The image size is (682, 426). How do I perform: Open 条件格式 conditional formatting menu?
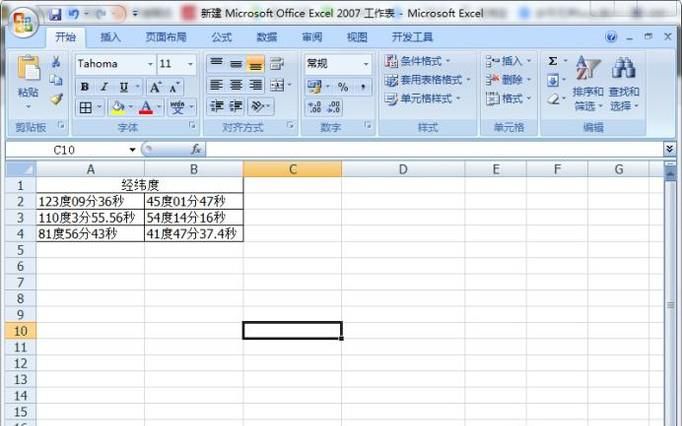pyautogui.click(x=418, y=61)
